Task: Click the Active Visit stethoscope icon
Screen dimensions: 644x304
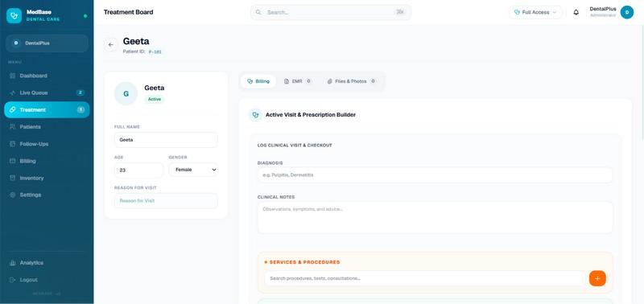Action: point(255,115)
